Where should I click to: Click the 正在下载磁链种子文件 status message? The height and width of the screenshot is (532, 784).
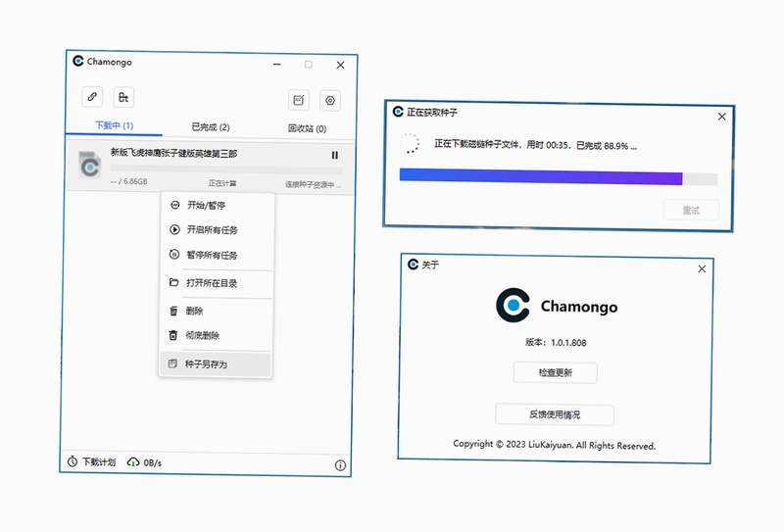coord(535,145)
